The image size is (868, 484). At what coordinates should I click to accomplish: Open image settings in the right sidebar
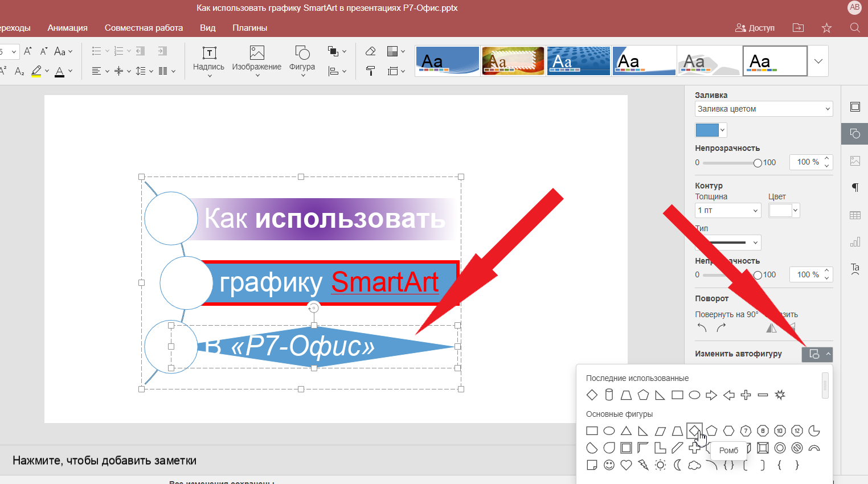[x=855, y=161]
